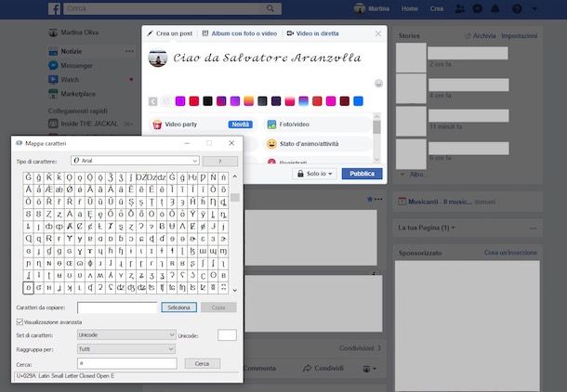Click the Seleziona button
The width and height of the screenshot is (567, 392).
(179, 307)
